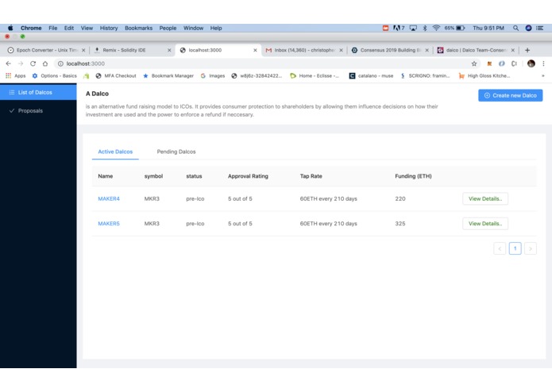
Task: Select page 1 in pagination
Action: coord(515,248)
